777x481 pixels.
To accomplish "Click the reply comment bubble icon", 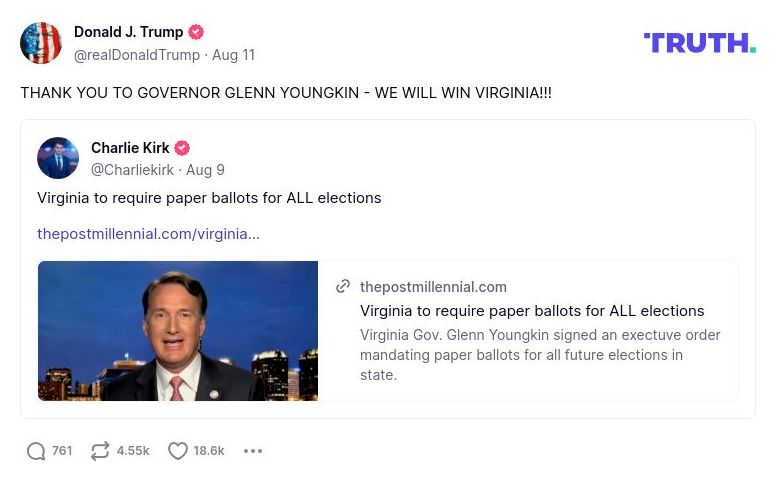I will pos(36,451).
